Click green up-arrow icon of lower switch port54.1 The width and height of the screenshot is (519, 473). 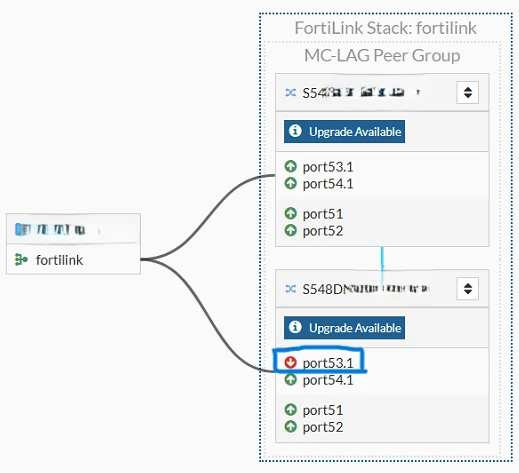click(x=290, y=379)
